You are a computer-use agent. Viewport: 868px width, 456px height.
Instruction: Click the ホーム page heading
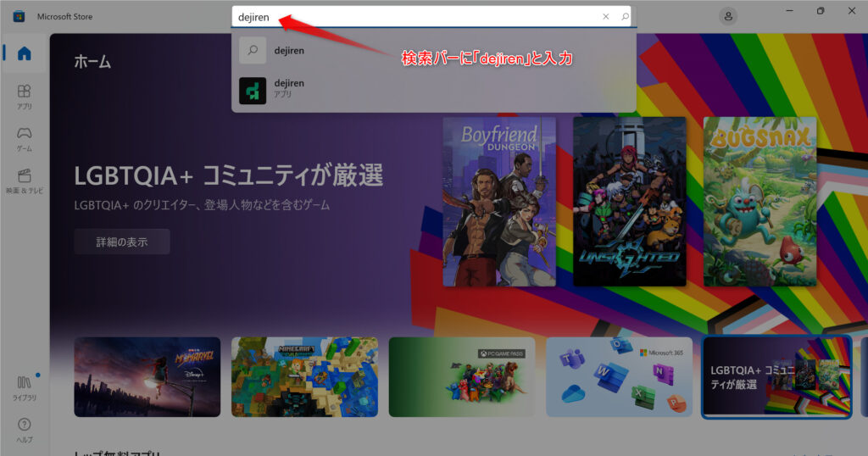pyautogui.click(x=92, y=61)
